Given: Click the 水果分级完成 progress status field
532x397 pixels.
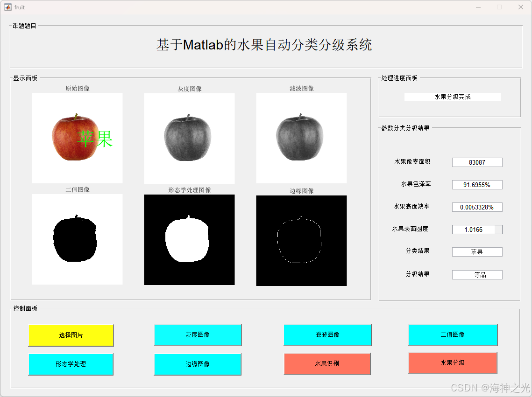Looking at the screenshot, I should 452,97.
